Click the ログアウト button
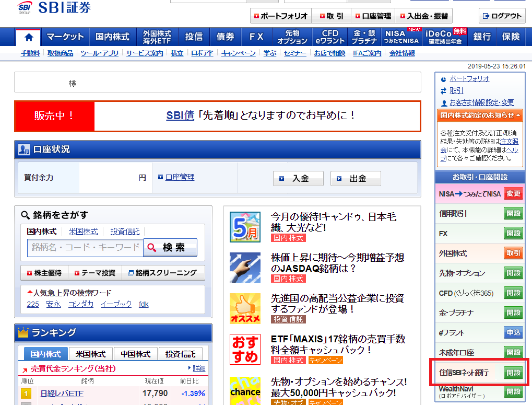 tap(502, 16)
